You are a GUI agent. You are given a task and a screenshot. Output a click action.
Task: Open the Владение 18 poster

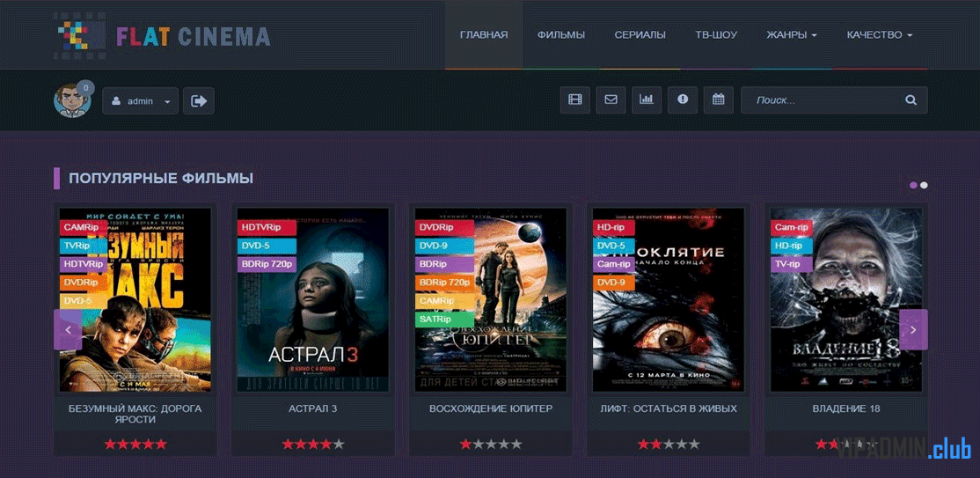[846, 299]
